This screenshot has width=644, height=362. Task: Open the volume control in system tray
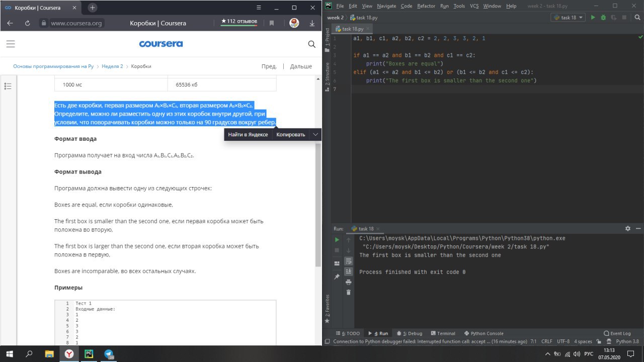[x=577, y=354]
